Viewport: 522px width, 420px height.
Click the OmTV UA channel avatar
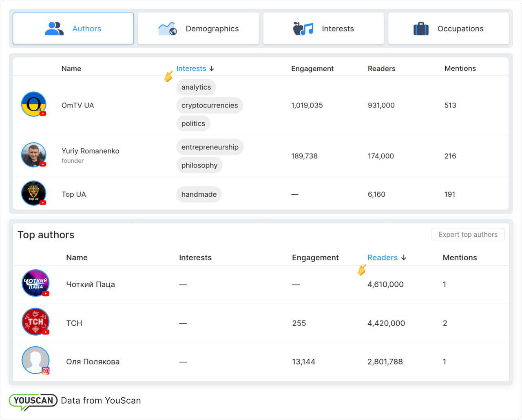coord(33,104)
